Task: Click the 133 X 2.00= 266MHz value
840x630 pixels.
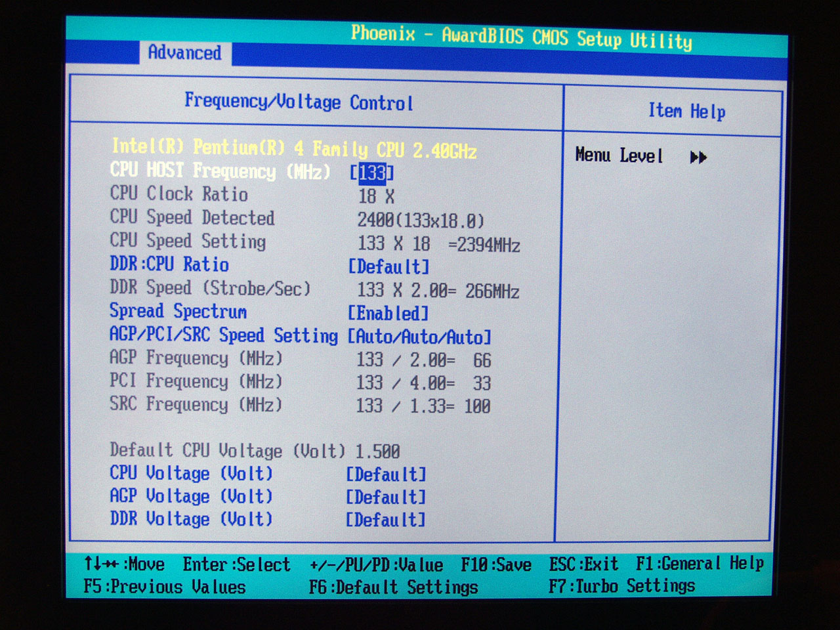Action: click(x=438, y=291)
